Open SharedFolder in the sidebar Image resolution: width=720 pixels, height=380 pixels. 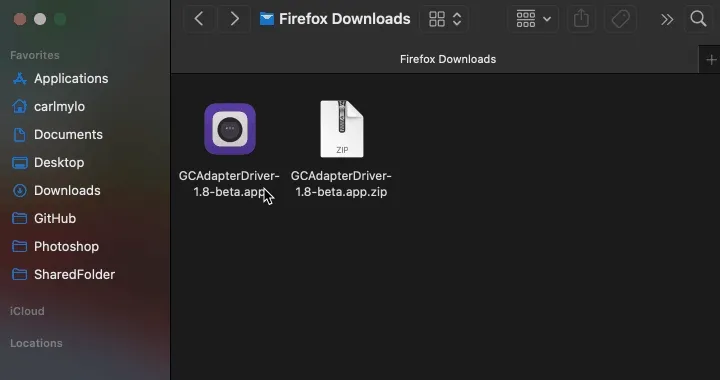pyautogui.click(x=74, y=274)
